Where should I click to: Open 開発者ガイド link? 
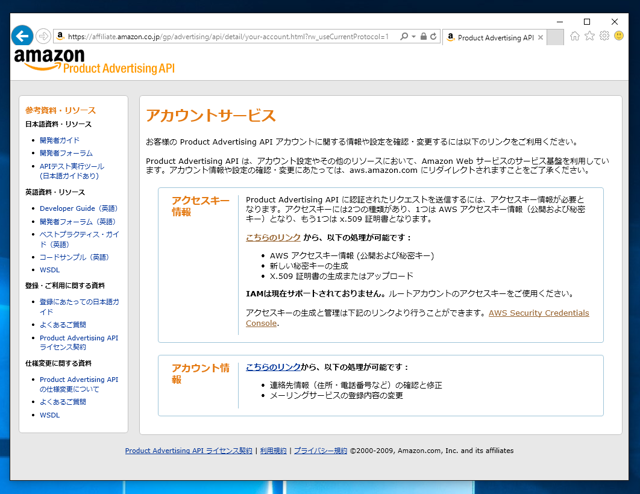[60, 140]
